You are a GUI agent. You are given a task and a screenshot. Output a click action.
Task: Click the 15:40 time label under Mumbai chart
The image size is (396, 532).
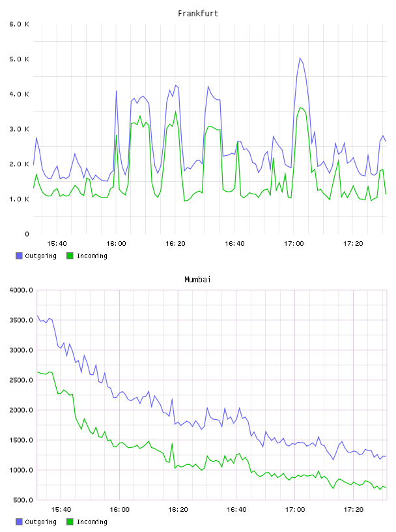coord(61,510)
